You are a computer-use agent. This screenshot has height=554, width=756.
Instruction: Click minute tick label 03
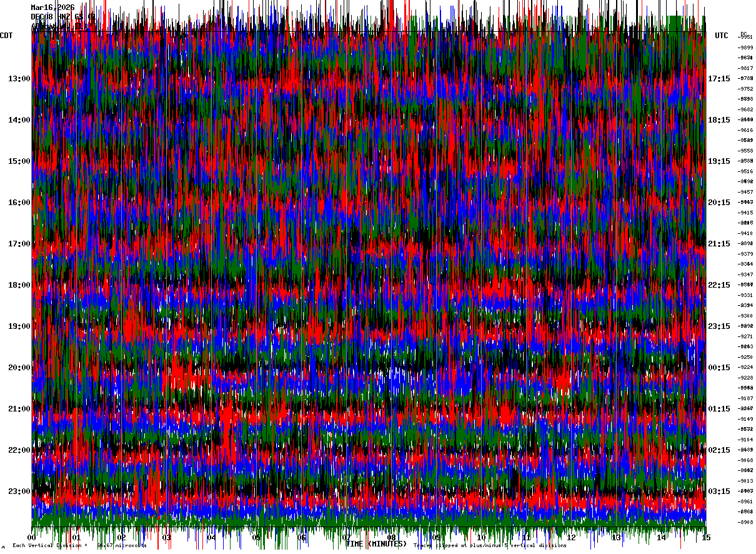coord(167,538)
